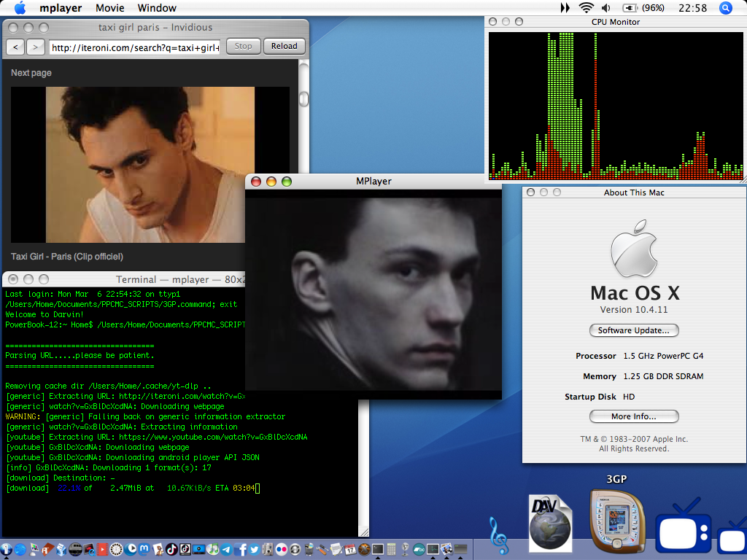
Task: Launch iTunes from the Dock
Action: pos(213,549)
